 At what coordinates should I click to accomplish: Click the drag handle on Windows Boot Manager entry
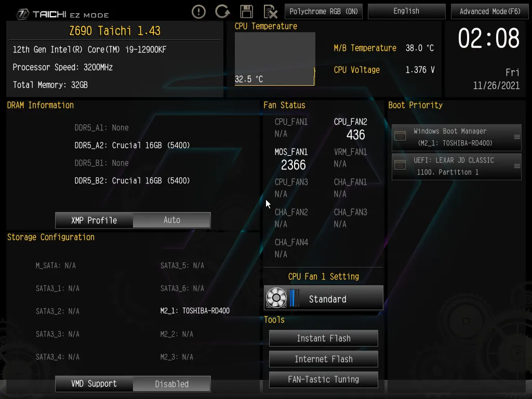click(517, 137)
